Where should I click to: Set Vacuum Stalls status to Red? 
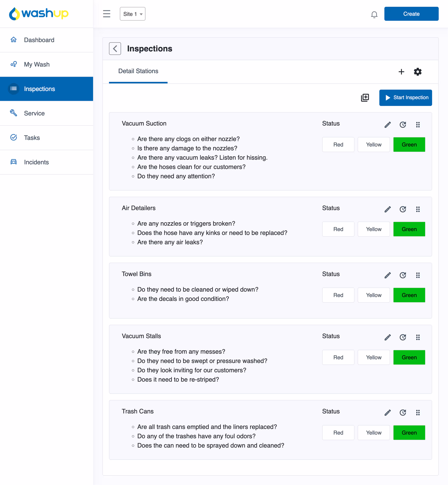[x=338, y=357]
